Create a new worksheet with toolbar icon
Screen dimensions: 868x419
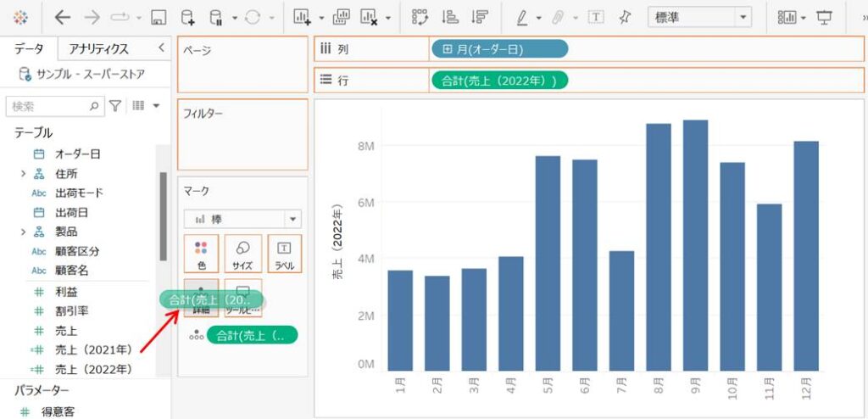tap(302, 18)
